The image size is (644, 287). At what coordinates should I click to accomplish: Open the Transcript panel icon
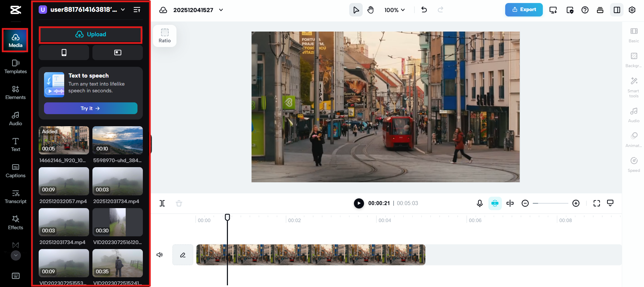click(15, 197)
